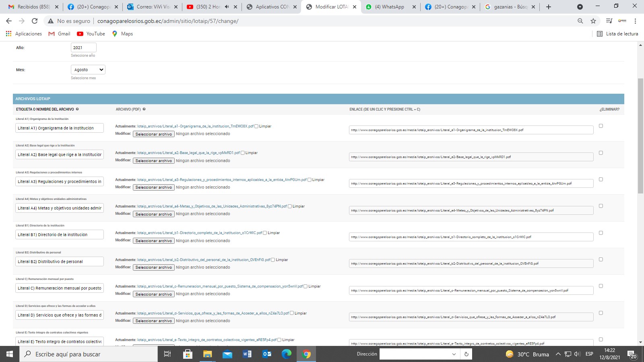Open Microsoft Store from taskbar

[188, 354]
